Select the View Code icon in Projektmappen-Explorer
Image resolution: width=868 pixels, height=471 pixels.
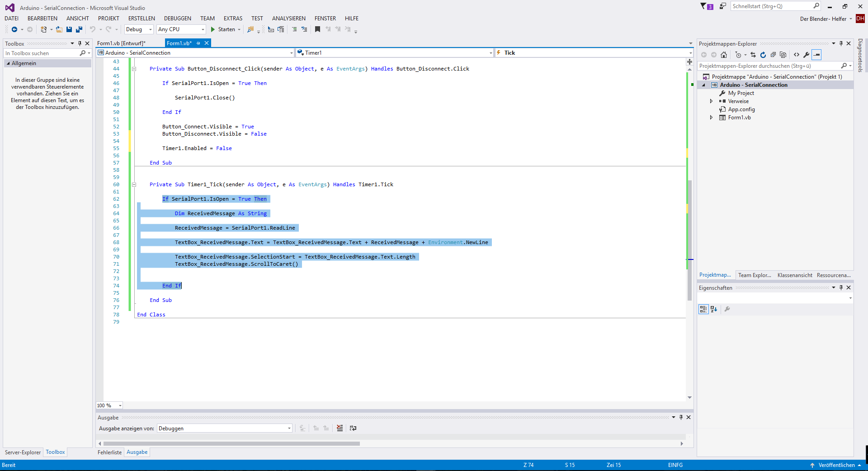pos(797,55)
